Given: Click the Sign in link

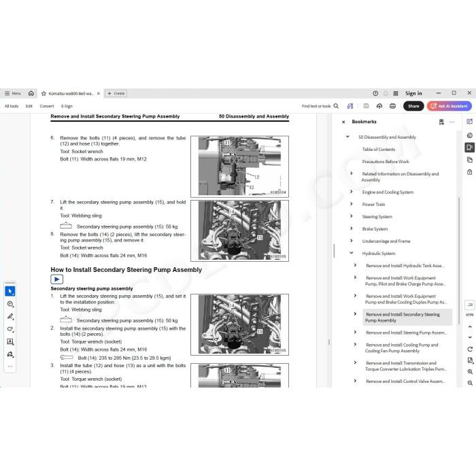Looking at the screenshot, I should click(x=413, y=94).
